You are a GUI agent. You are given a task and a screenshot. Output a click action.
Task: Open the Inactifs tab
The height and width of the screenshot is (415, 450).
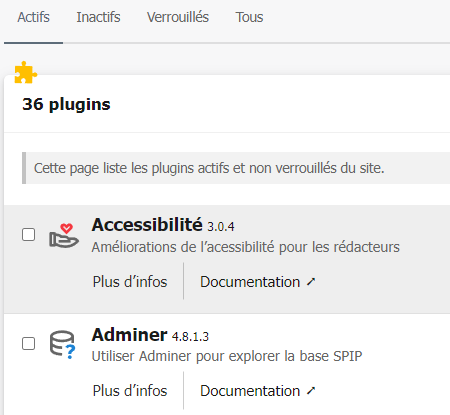tap(98, 17)
